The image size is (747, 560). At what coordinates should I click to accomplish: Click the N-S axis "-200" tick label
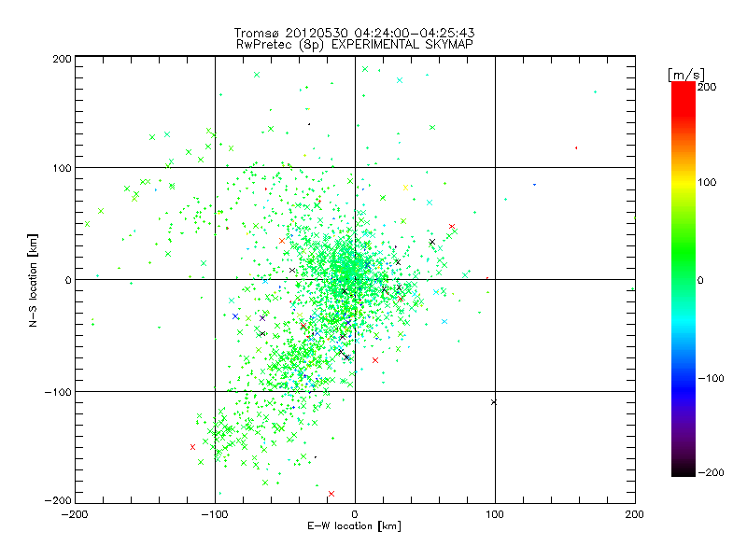pos(58,500)
